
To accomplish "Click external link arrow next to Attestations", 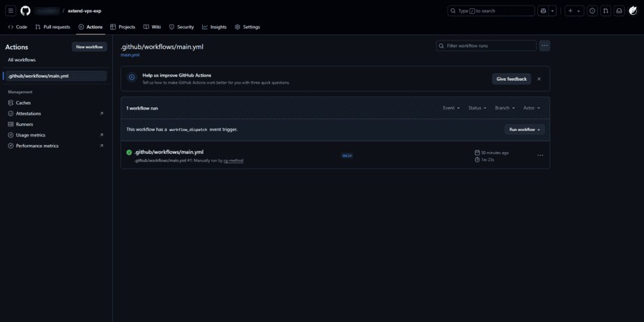I will 102,114.
